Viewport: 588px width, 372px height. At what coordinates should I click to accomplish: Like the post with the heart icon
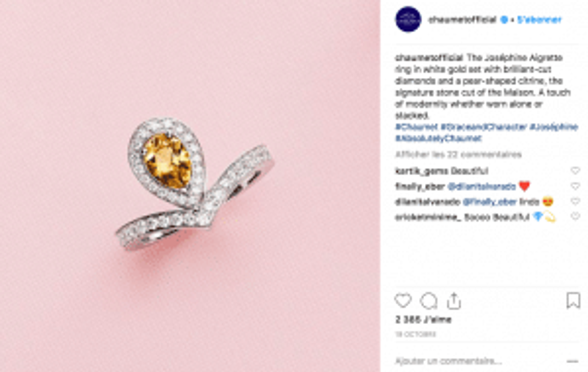pyautogui.click(x=403, y=301)
